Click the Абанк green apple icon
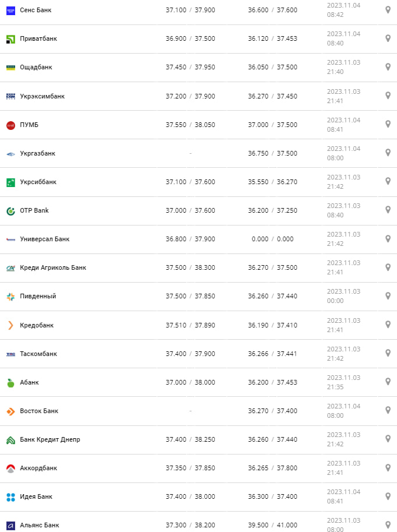 tap(10, 382)
